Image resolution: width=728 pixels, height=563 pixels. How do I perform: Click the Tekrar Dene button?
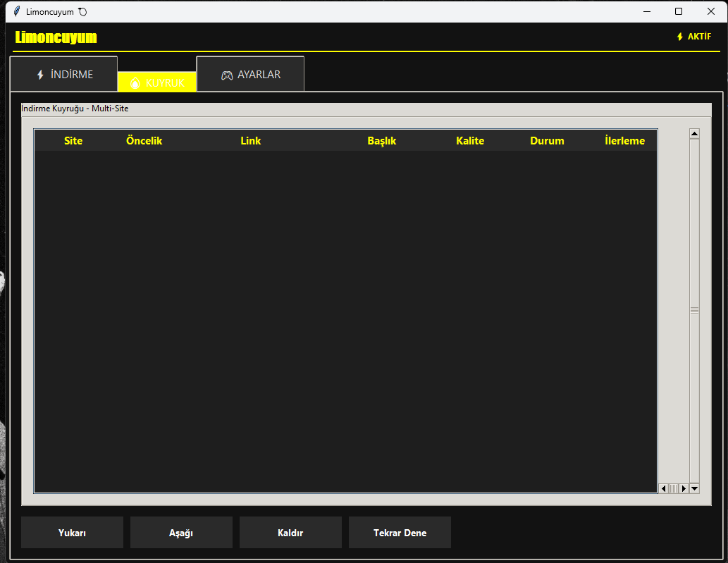400,533
